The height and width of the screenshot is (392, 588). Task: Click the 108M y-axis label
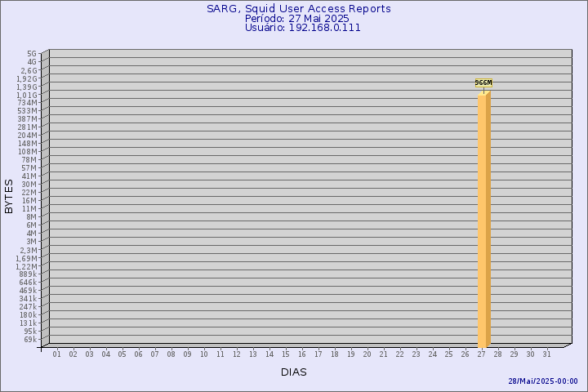[28, 152]
